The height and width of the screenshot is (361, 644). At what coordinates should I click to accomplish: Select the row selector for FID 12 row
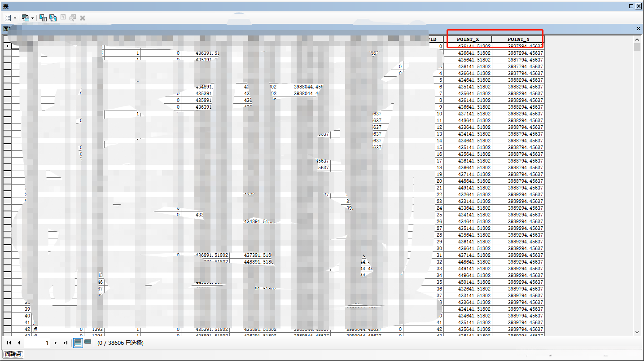pos(7,127)
